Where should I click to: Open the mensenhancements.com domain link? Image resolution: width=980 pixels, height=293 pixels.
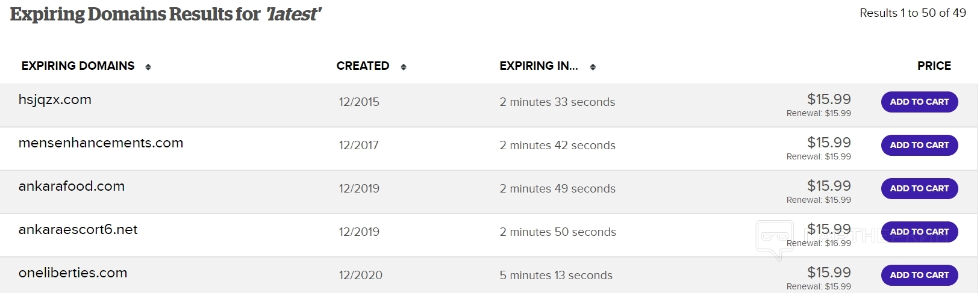click(x=101, y=143)
